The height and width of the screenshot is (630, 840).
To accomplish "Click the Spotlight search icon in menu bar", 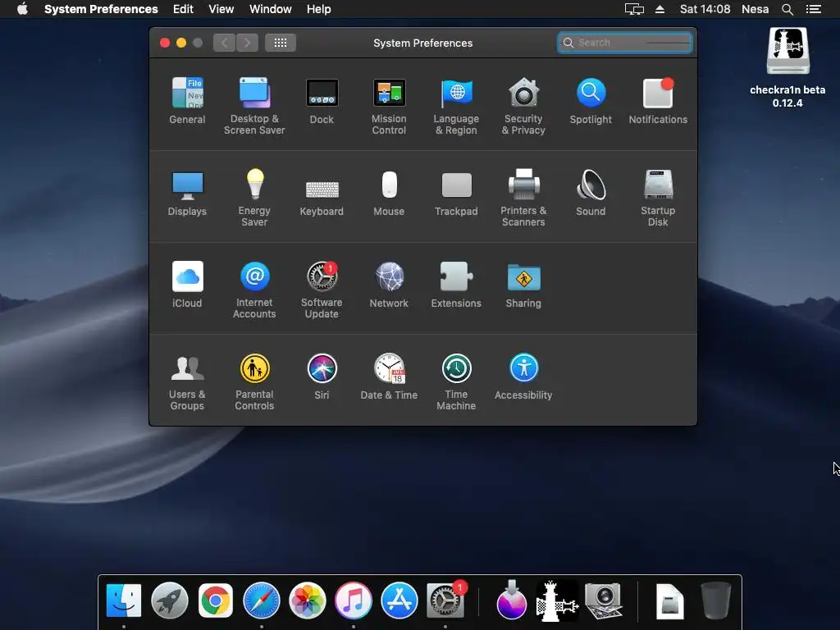I will (787, 9).
